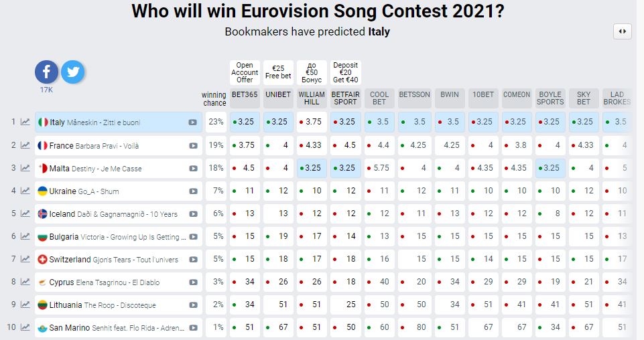The image size is (644, 340).
Task: Play the video for France's Voilà
Action: pyautogui.click(x=193, y=146)
